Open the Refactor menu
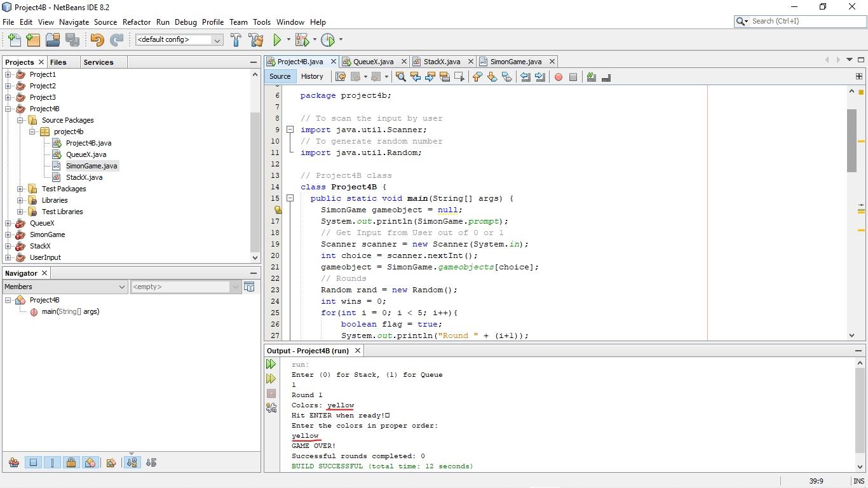 [x=137, y=22]
